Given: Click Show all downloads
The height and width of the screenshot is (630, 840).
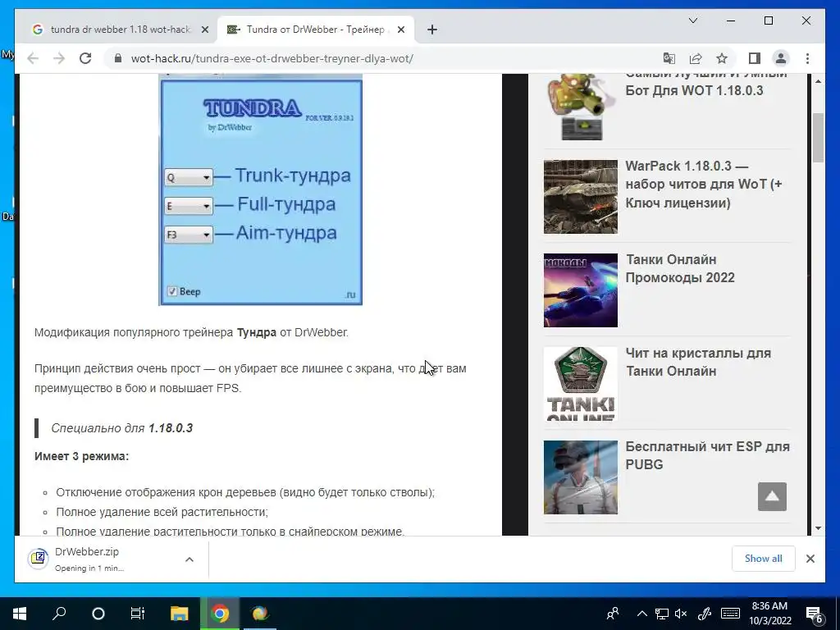Looking at the screenshot, I should pos(763,559).
